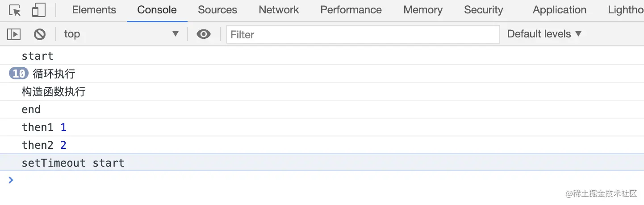Toggle the live expression eye icon

coord(204,34)
